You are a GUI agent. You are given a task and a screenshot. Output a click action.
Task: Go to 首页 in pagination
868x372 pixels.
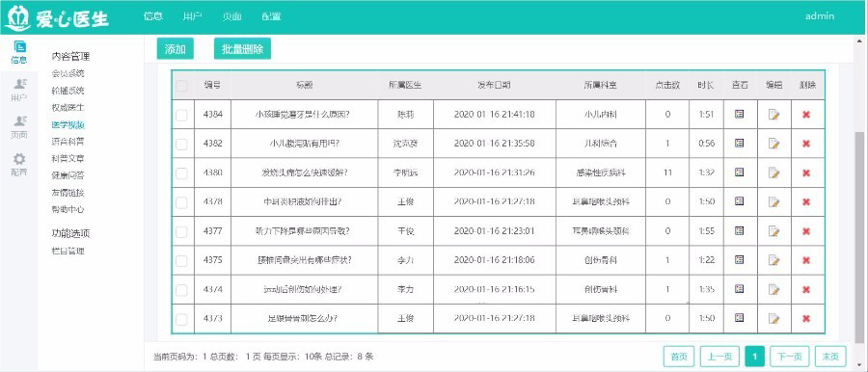679,357
